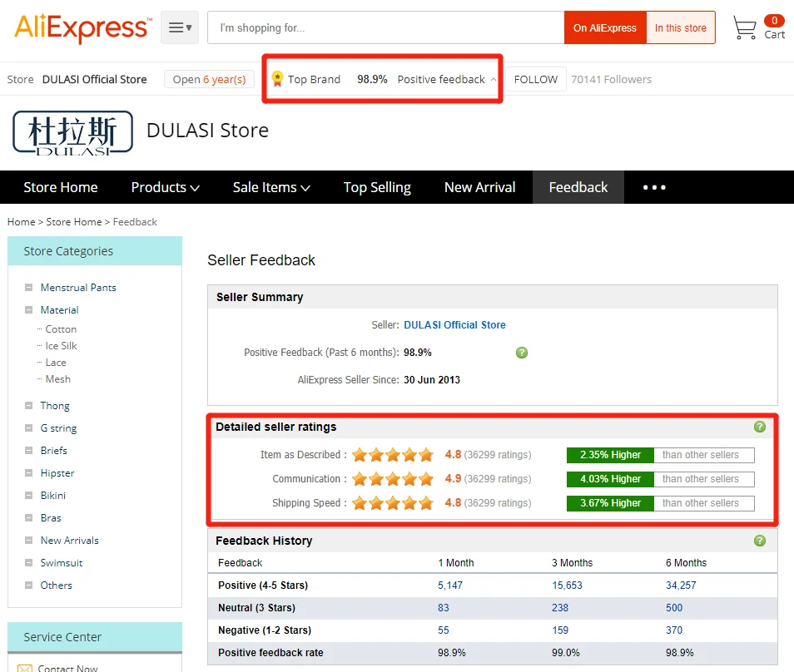This screenshot has width=794, height=672.
Task: Click the Contact Now link
Action: (67, 668)
